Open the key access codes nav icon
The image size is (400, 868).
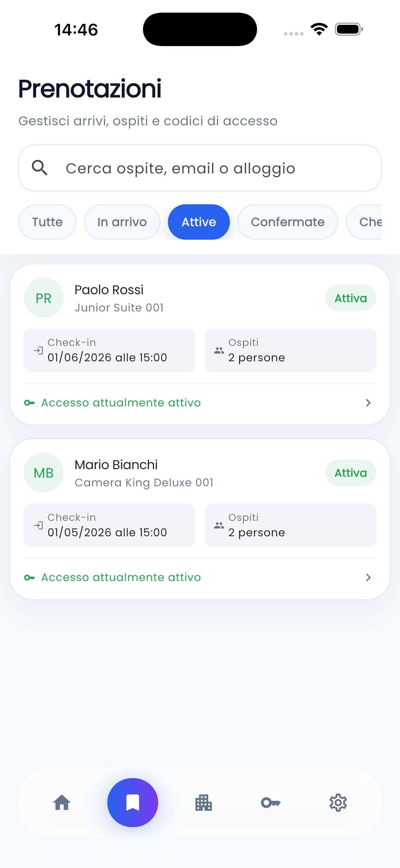271,802
